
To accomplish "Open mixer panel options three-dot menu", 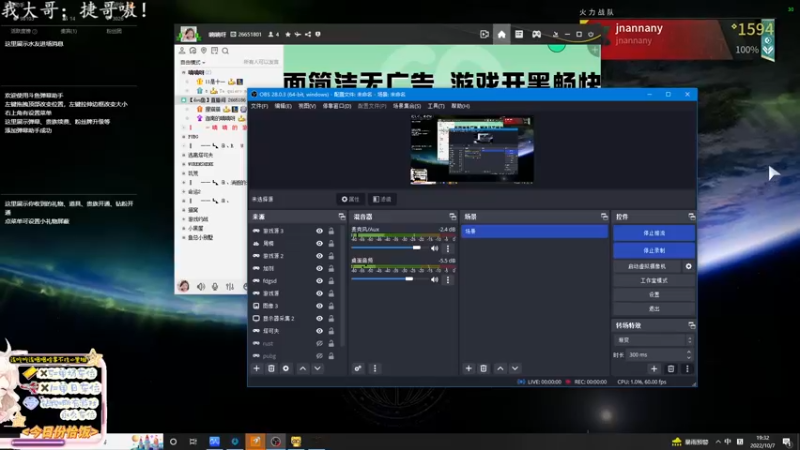I will (375, 368).
